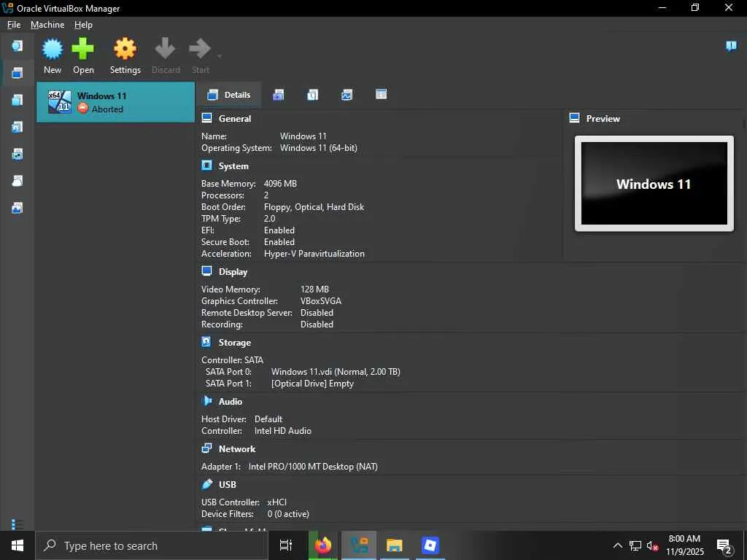Open the Welcome tool in the left sidebar
Screen dimensions: 747x560
pyautogui.click(x=18, y=46)
